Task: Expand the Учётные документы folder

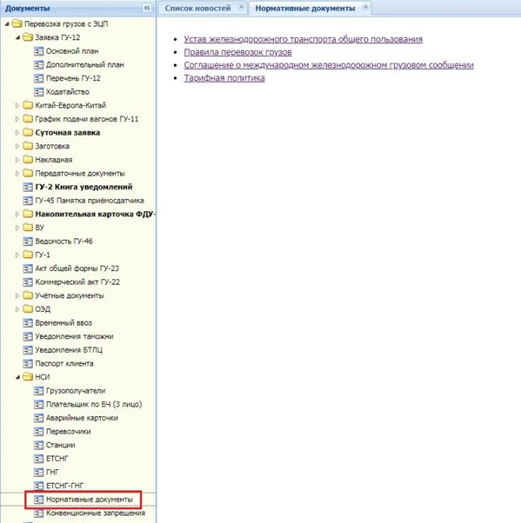Action: coord(17,296)
